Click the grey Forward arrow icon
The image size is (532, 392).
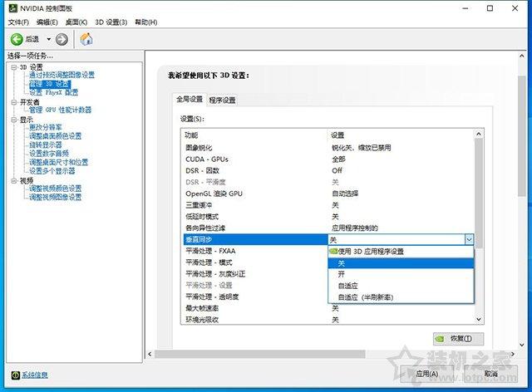click(x=62, y=39)
